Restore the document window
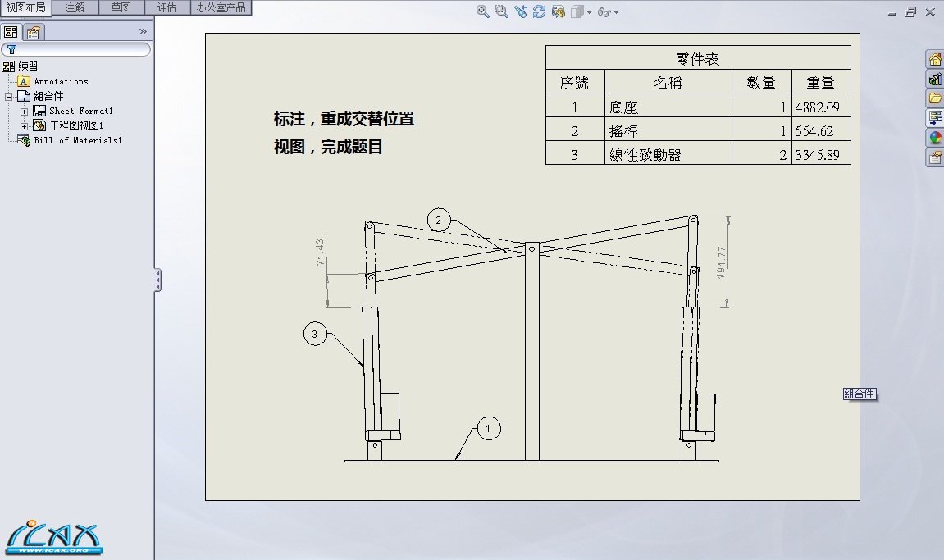 (911, 12)
